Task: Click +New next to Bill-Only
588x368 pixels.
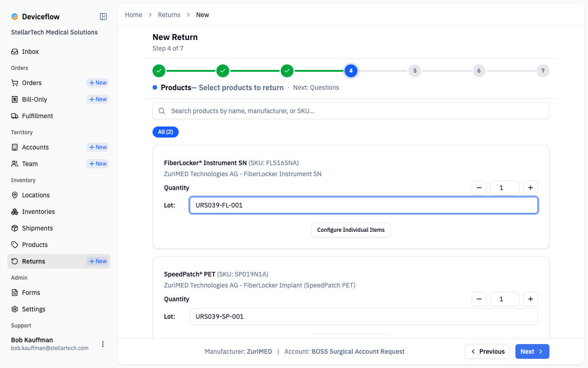Action: click(x=98, y=99)
